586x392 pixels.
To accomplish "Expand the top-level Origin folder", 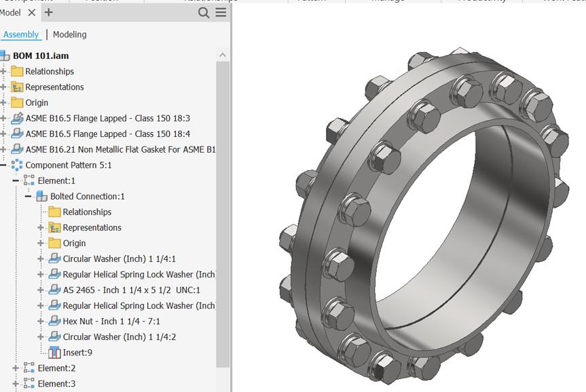I will click(3, 102).
